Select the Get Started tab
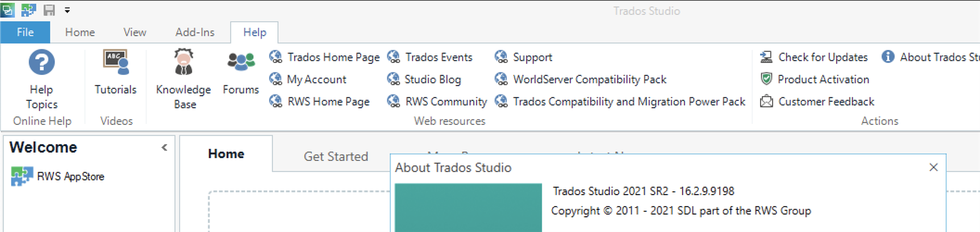The height and width of the screenshot is (232, 980). (x=335, y=156)
